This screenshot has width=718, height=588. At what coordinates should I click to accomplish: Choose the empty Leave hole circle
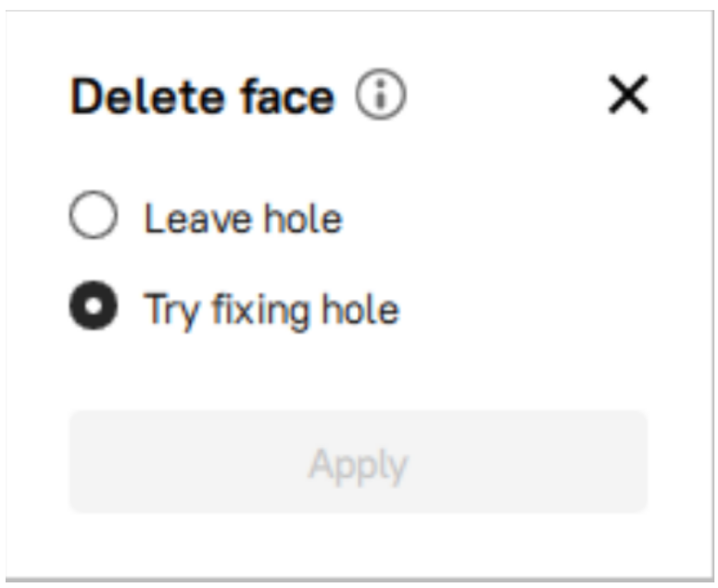tap(94, 215)
